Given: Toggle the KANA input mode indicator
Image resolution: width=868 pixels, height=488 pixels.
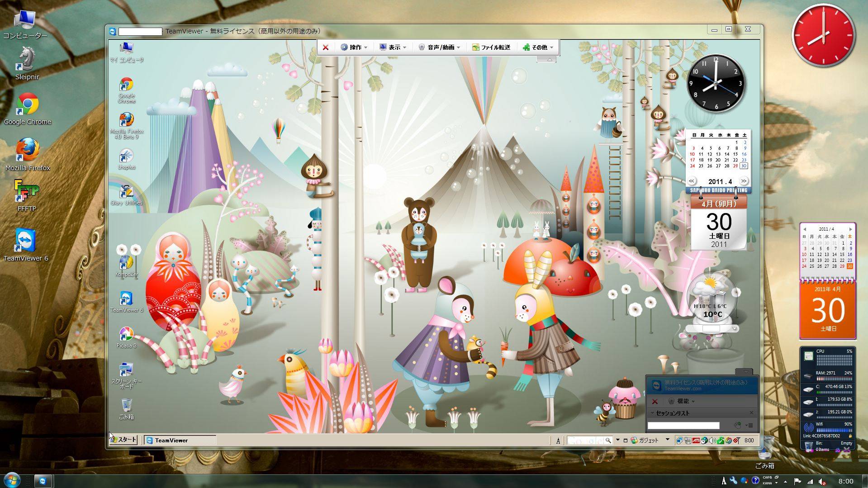Looking at the screenshot, I should pos(768,483).
